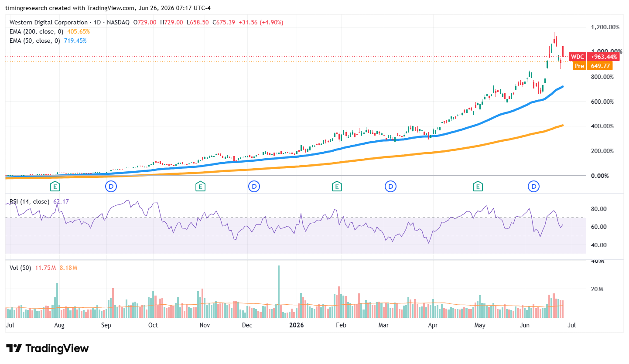Viewport: 629px width, 364px height.
Task: Click the orange Pre pre-market tag
Action: (x=579, y=66)
